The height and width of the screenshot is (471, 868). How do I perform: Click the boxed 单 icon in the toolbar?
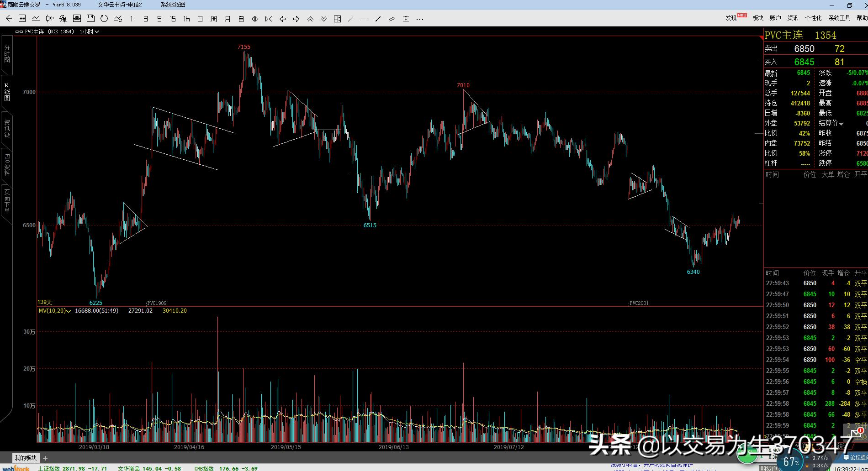click(x=77, y=19)
